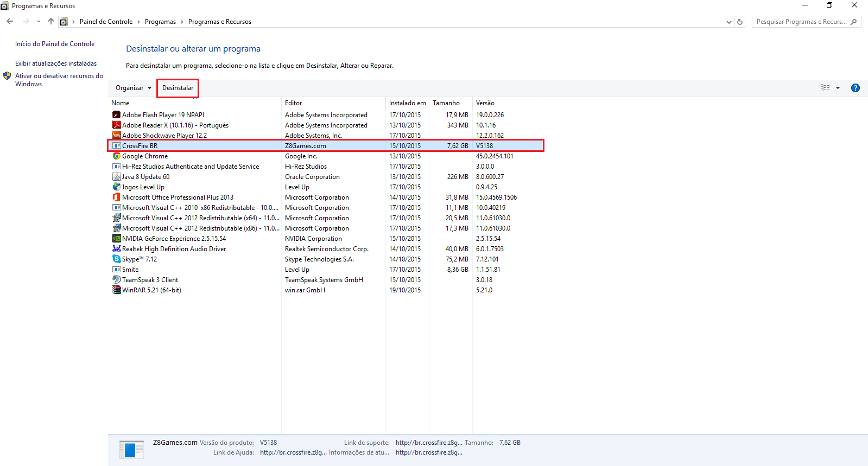
Task: Click the Adobe Flash Player icon
Action: (x=116, y=115)
